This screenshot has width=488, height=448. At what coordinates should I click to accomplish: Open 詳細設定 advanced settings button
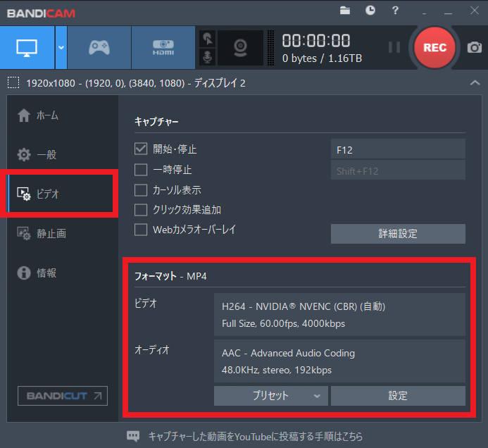click(398, 233)
